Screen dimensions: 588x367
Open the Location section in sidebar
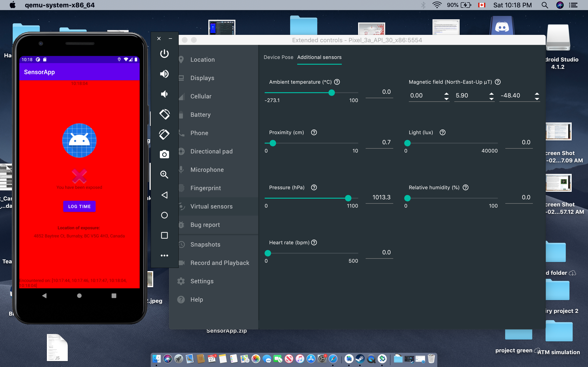pyautogui.click(x=202, y=60)
